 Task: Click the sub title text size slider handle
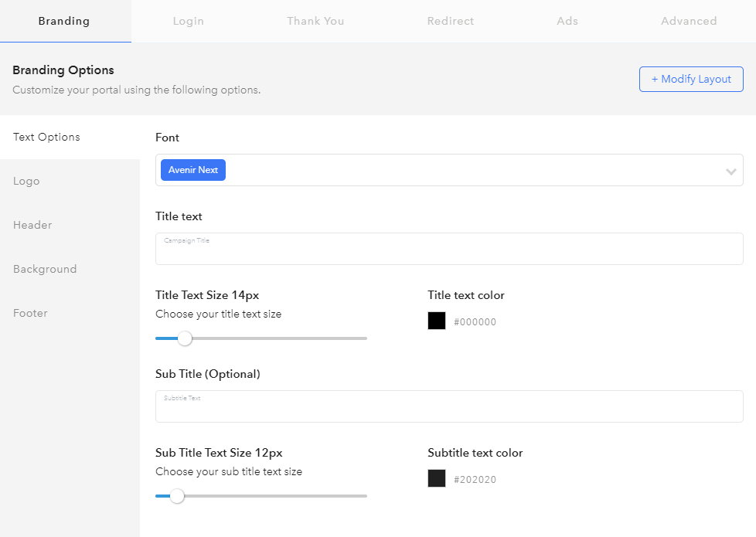click(177, 496)
